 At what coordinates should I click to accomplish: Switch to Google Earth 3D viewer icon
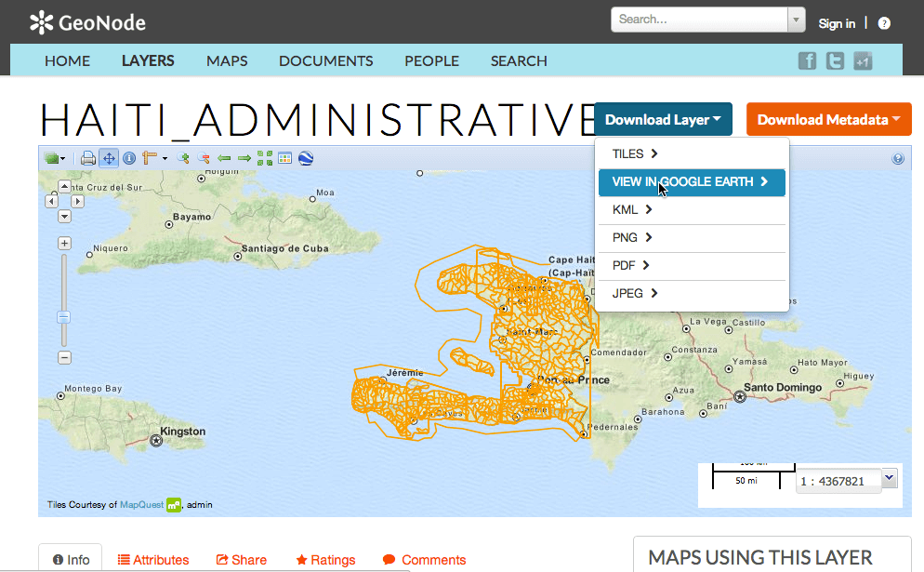tap(306, 158)
